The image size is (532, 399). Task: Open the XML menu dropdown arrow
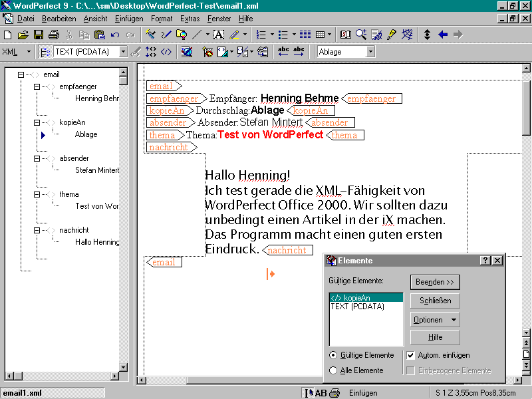tap(29, 52)
